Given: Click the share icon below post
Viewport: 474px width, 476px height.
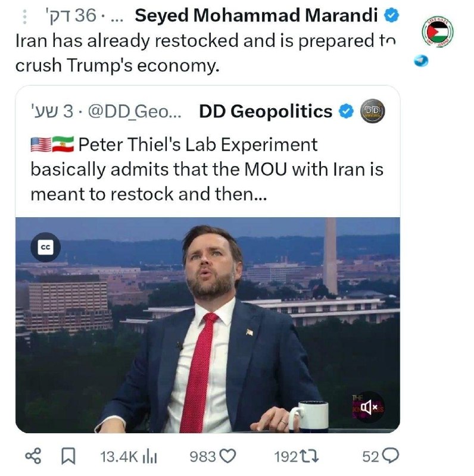Looking at the screenshot, I should (x=33, y=456).
